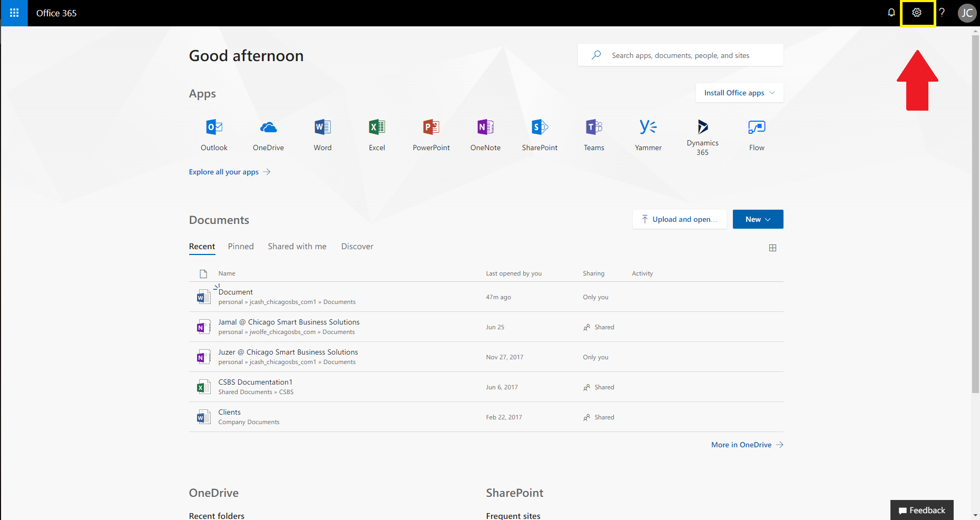Open Juzer @ Chicago Smart Business Solutions
This screenshot has width=980, height=520.
pyautogui.click(x=288, y=352)
